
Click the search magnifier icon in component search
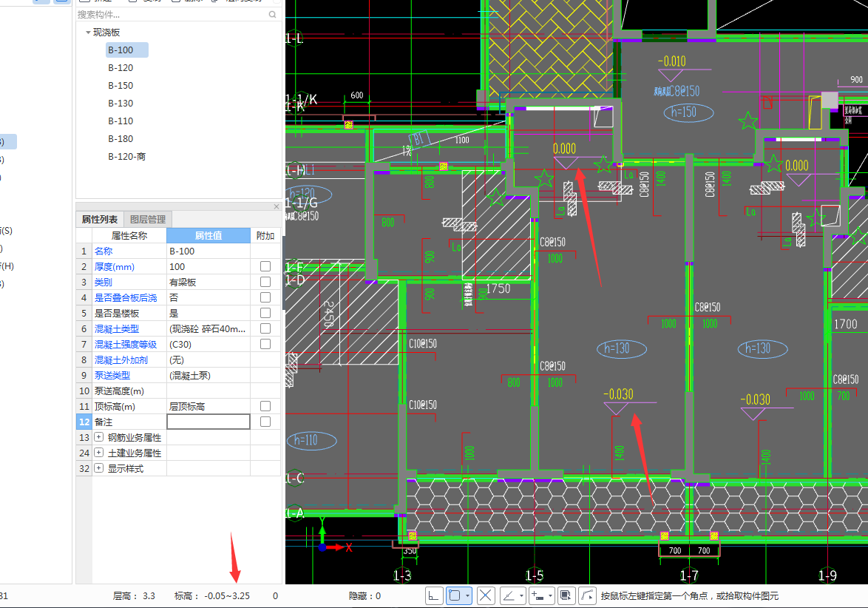coord(273,14)
